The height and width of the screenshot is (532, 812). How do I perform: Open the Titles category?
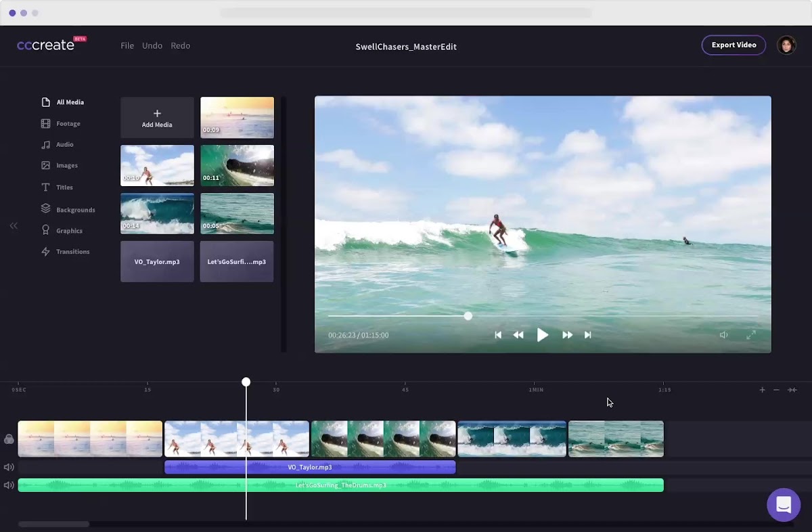(x=57, y=187)
